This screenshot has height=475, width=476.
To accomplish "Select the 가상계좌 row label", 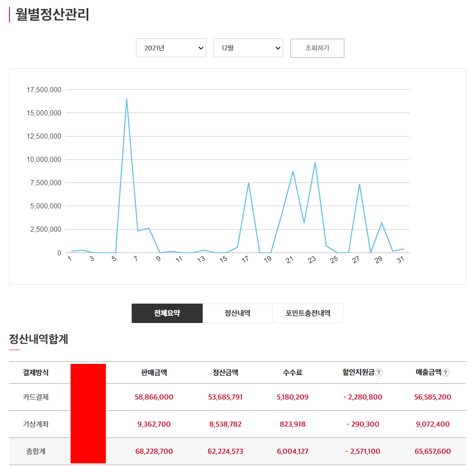I will pyautogui.click(x=36, y=424).
